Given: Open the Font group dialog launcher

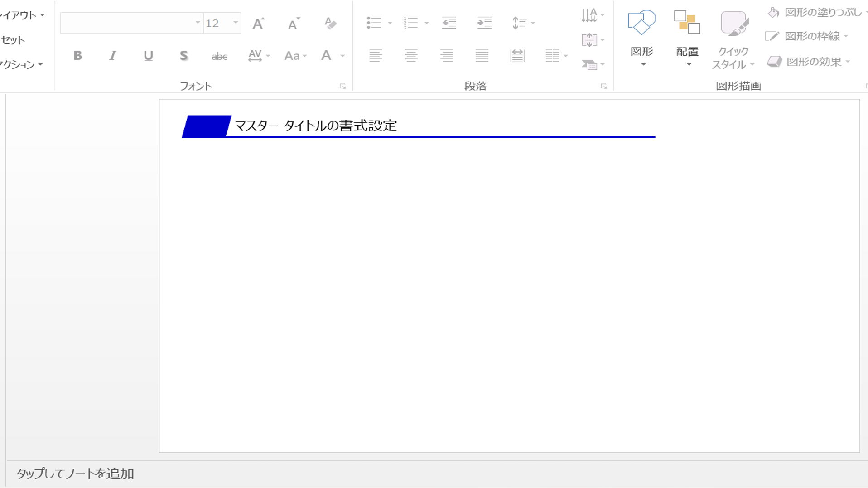Looking at the screenshot, I should tap(343, 86).
